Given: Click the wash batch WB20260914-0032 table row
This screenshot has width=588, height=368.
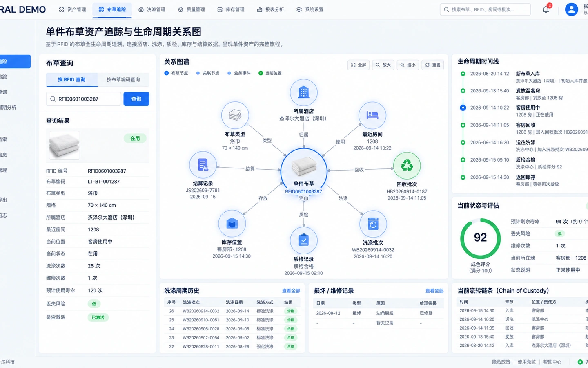Looking at the screenshot, I should (232, 311).
